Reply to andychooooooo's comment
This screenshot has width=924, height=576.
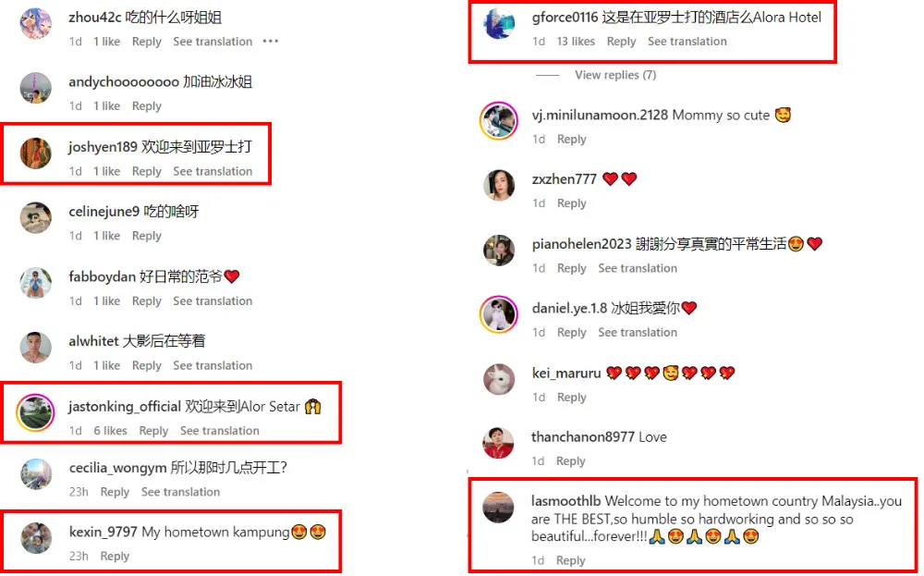click(147, 106)
